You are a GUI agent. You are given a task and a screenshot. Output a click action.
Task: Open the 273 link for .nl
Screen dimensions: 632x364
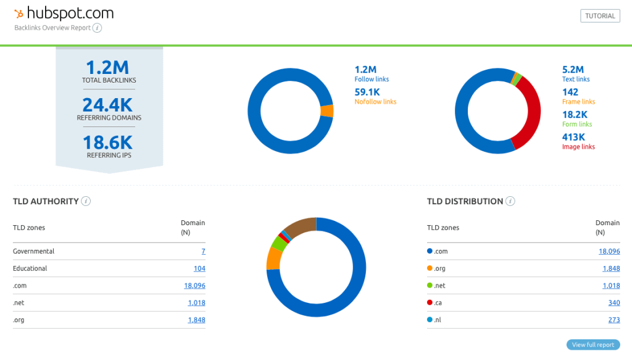(x=613, y=320)
